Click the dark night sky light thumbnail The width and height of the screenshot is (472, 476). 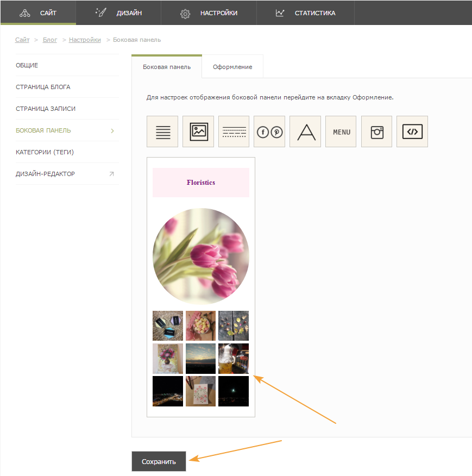(234, 391)
